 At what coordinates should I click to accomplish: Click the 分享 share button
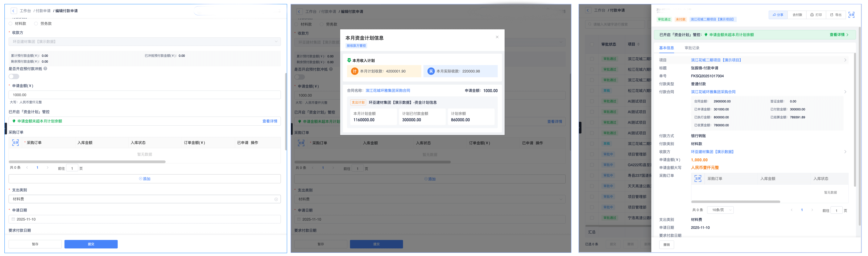coord(778,15)
